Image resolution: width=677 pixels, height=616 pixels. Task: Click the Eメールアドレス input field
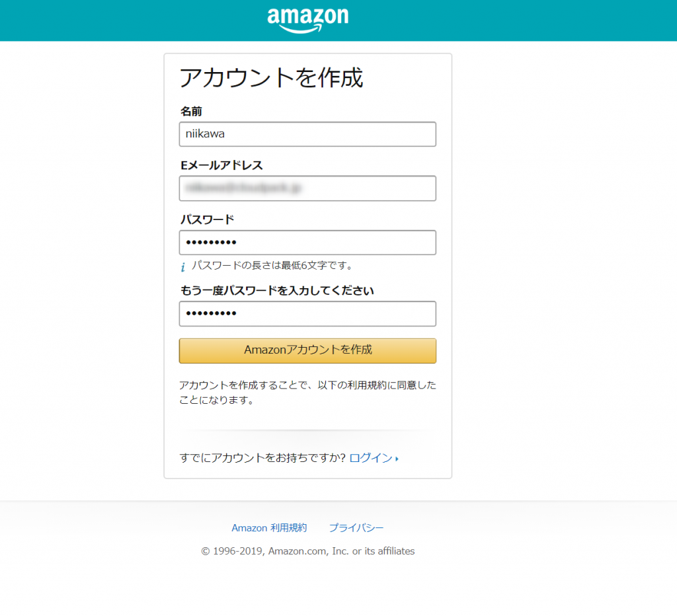coord(307,188)
